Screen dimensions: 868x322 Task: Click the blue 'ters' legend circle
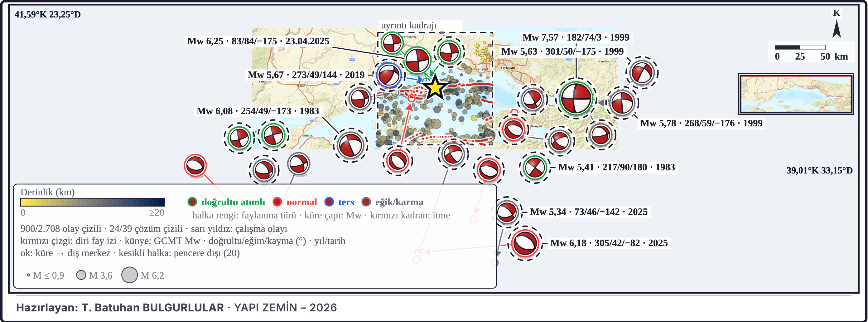[329, 202]
